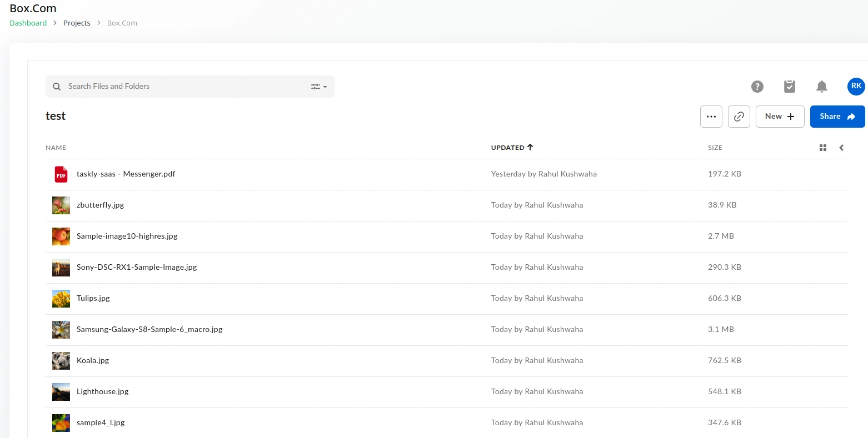Image resolution: width=868 pixels, height=438 pixels.
Task: Open taskly-saas - Messenger.pdf file name
Action: click(x=126, y=174)
